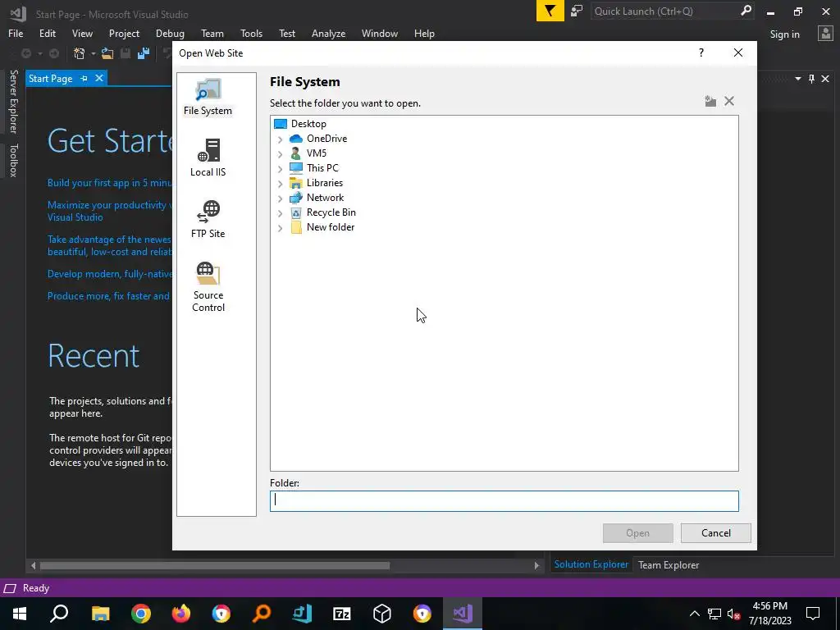Switch to the Solution Explorer tab
The width and height of the screenshot is (840, 630).
pyautogui.click(x=591, y=564)
